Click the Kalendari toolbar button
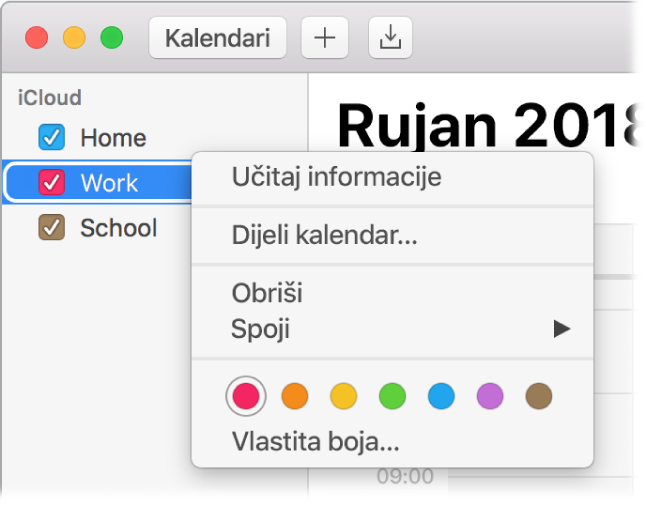Viewport: 646px width, 507px height. [x=218, y=38]
